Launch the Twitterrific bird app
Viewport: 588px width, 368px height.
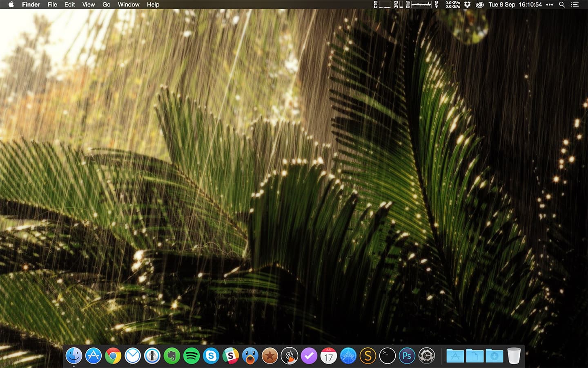tap(250, 356)
